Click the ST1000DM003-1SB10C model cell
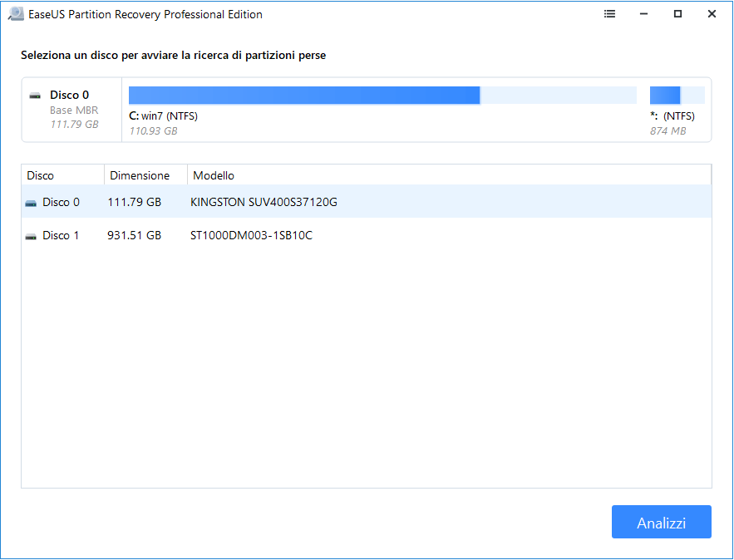The image size is (734, 560). (x=251, y=235)
